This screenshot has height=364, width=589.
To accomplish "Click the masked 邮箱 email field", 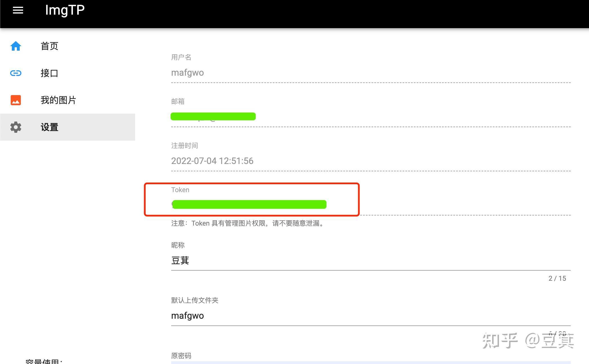I will click(213, 116).
